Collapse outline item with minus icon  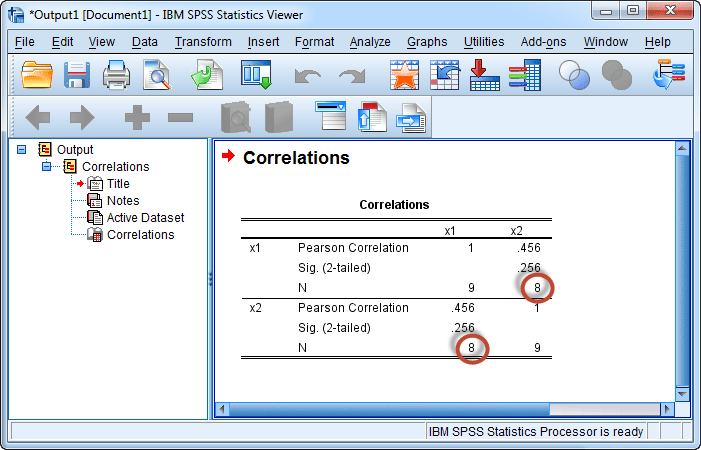[181, 118]
